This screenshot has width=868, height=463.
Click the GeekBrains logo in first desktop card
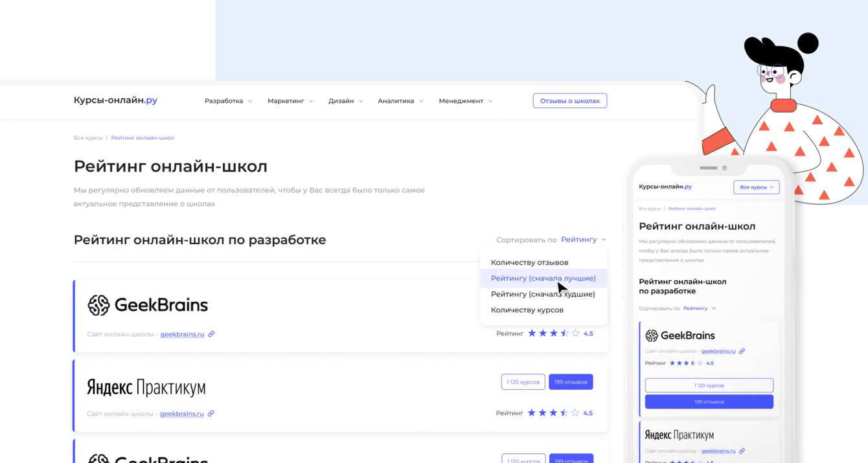148,305
